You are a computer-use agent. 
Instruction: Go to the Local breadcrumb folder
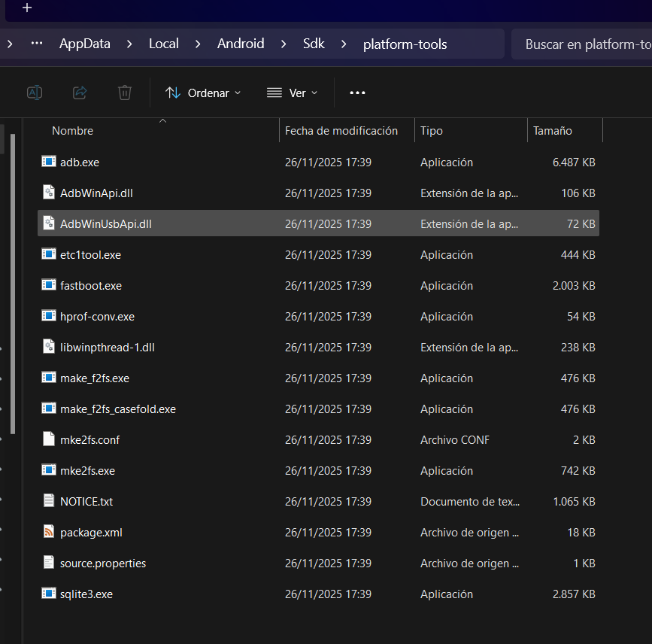163,44
